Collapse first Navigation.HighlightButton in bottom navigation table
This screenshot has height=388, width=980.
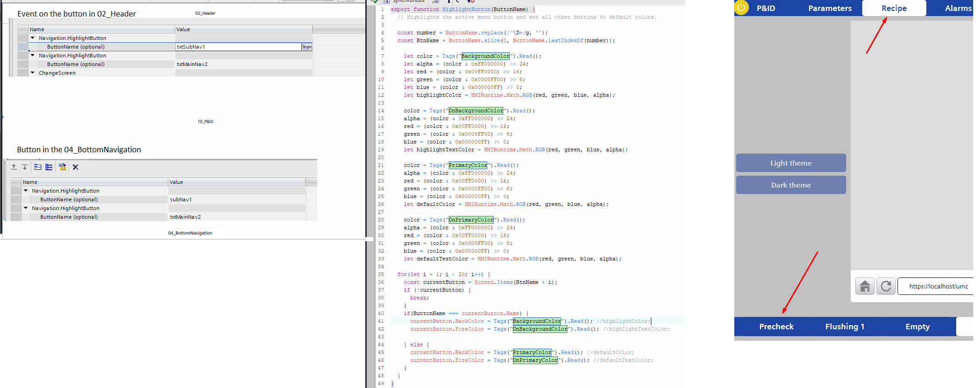[26, 191]
